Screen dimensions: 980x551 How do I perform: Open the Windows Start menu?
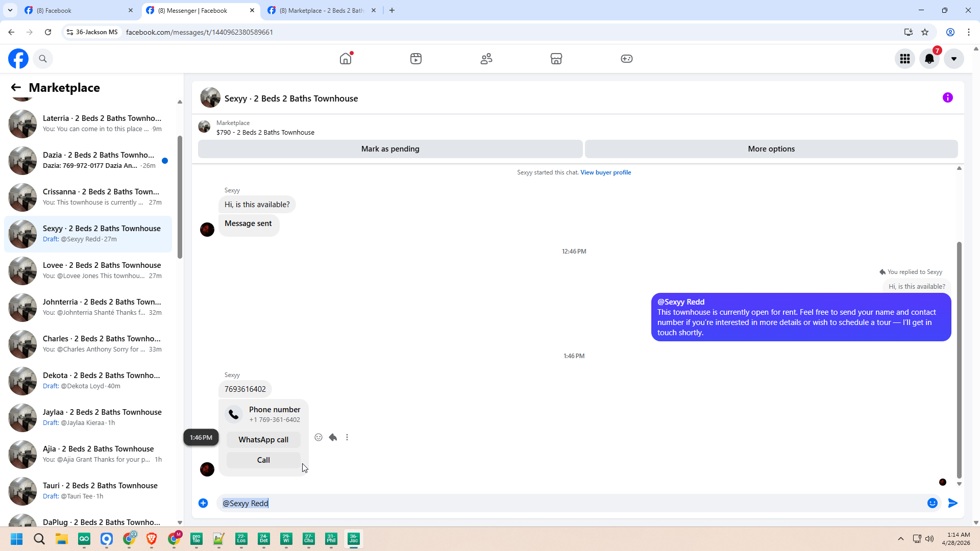(17, 539)
